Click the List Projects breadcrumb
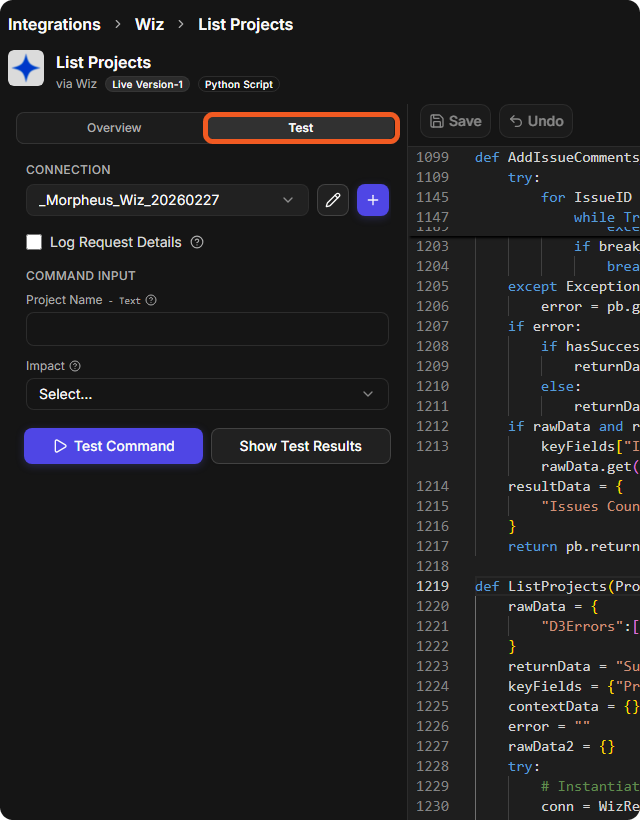 coord(246,25)
